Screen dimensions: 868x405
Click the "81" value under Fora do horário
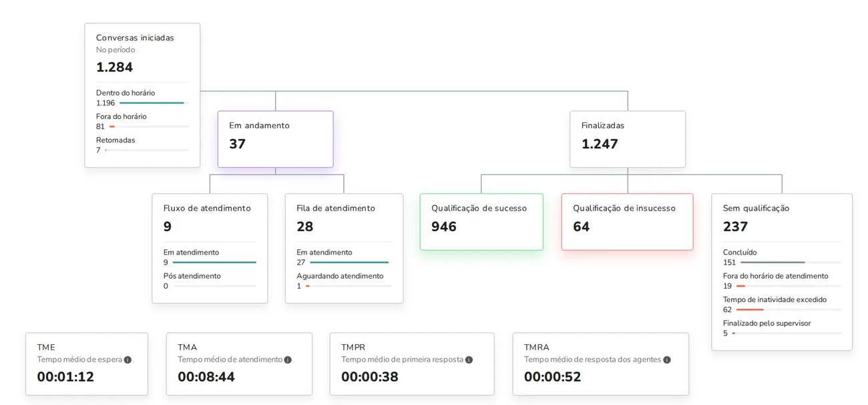100,126
